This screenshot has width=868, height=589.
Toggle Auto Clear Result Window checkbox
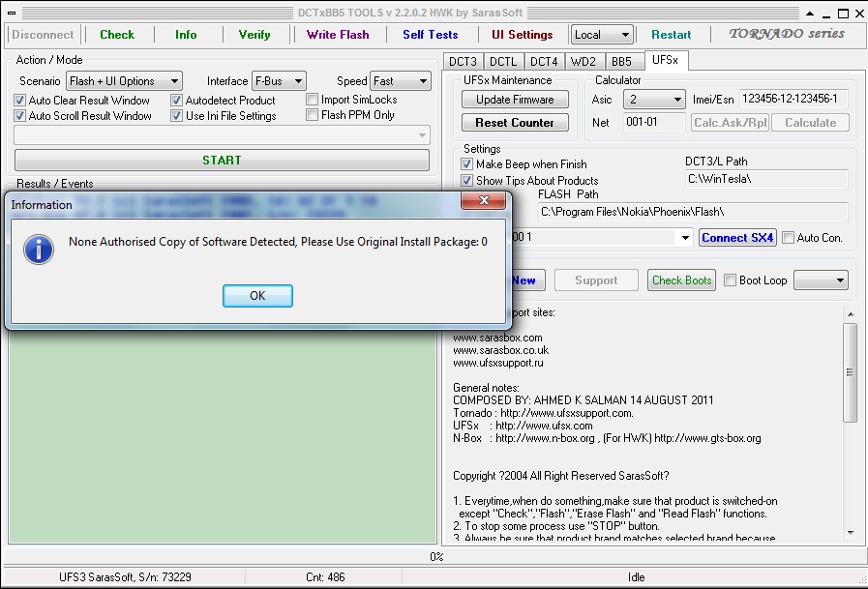coord(20,101)
